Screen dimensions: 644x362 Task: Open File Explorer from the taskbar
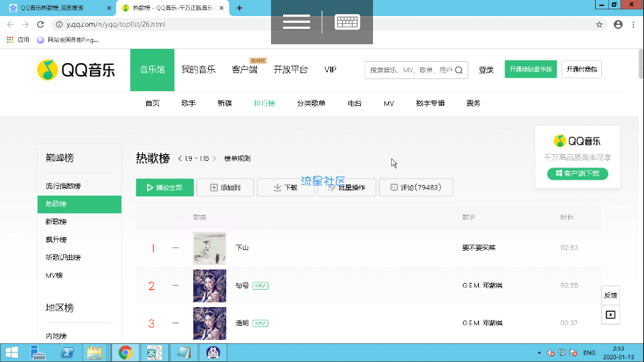(x=95, y=353)
